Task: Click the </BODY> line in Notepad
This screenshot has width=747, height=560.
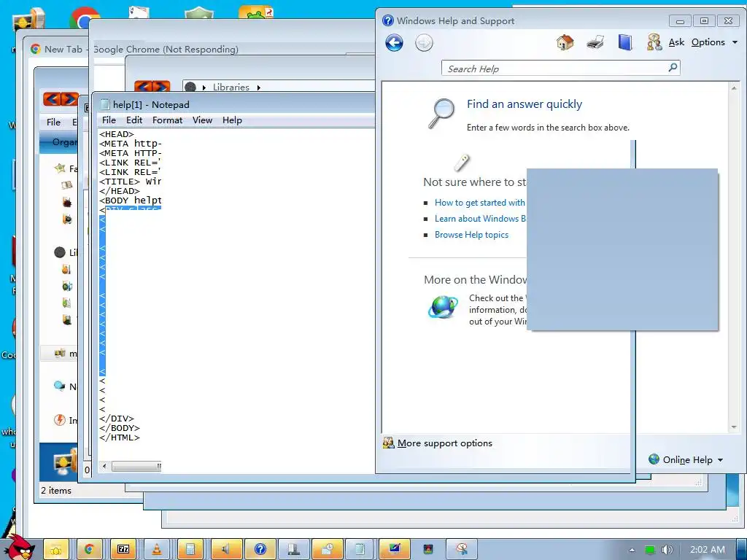Action: (x=120, y=428)
